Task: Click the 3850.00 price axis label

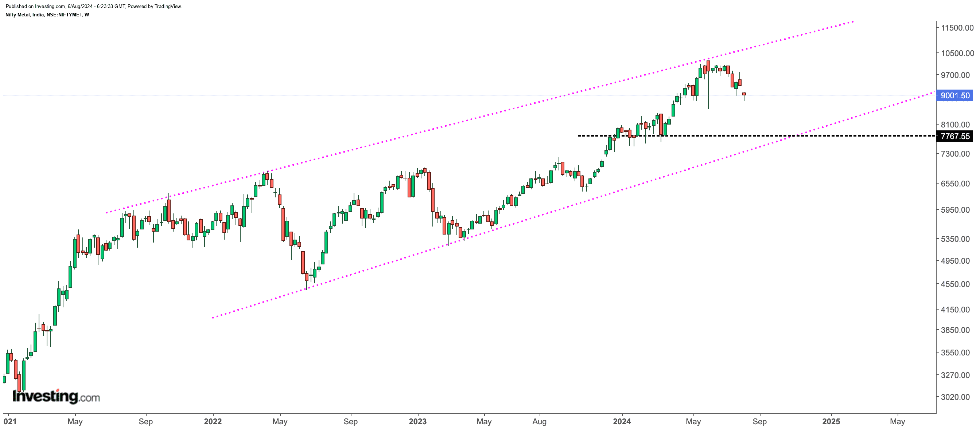Action: (955, 330)
